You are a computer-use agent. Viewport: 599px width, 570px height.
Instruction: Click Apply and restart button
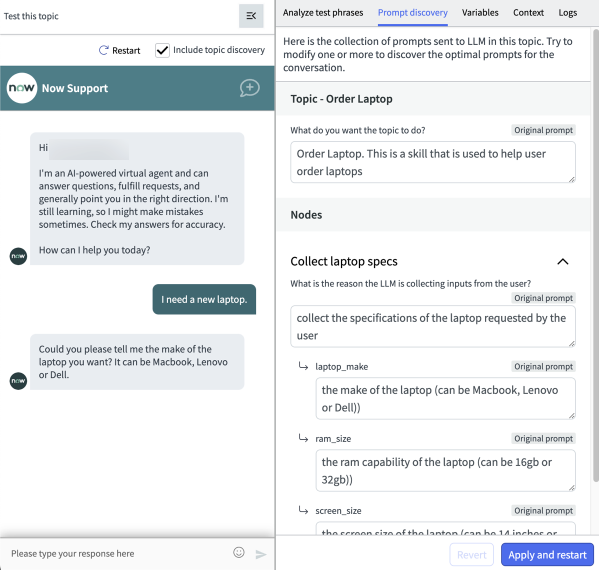pyautogui.click(x=547, y=554)
